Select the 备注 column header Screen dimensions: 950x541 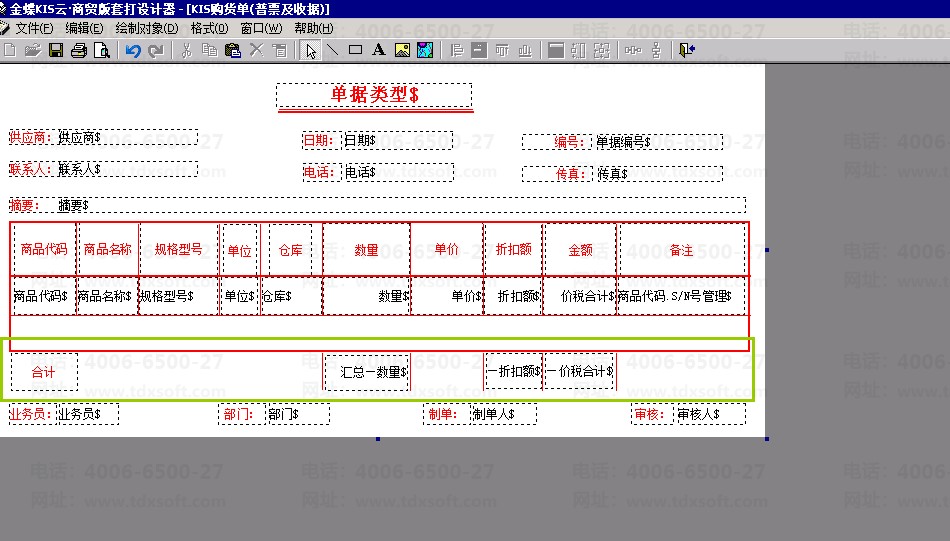point(682,250)
